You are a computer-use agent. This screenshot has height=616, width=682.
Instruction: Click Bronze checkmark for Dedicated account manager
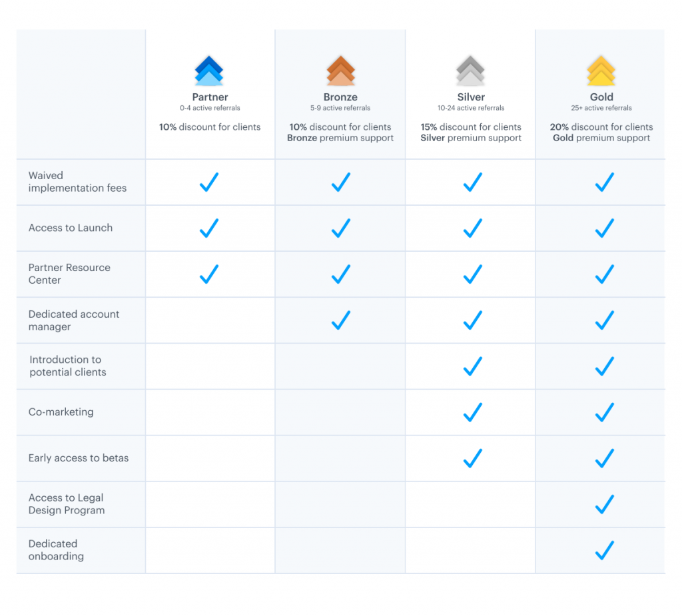340,320
